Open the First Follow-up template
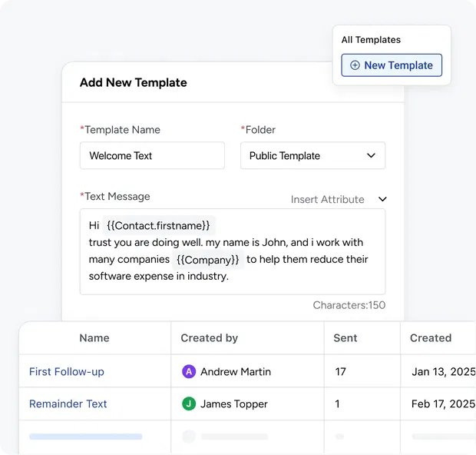Viewport: 476px width, 455px height. point(67,371)
